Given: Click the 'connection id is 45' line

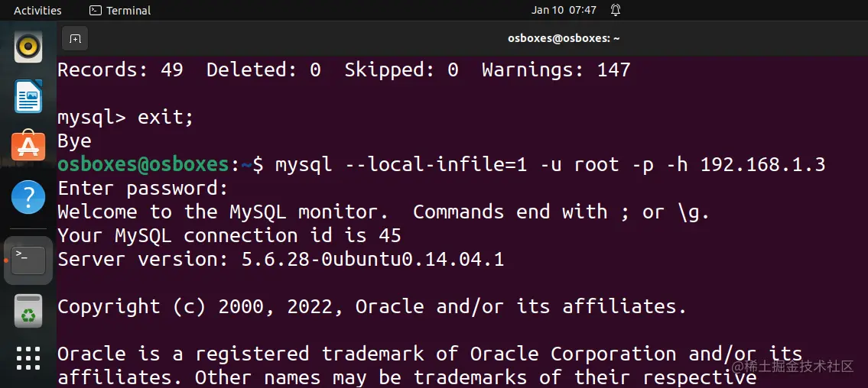Looking at the screenshot, I should pos(229,236).
